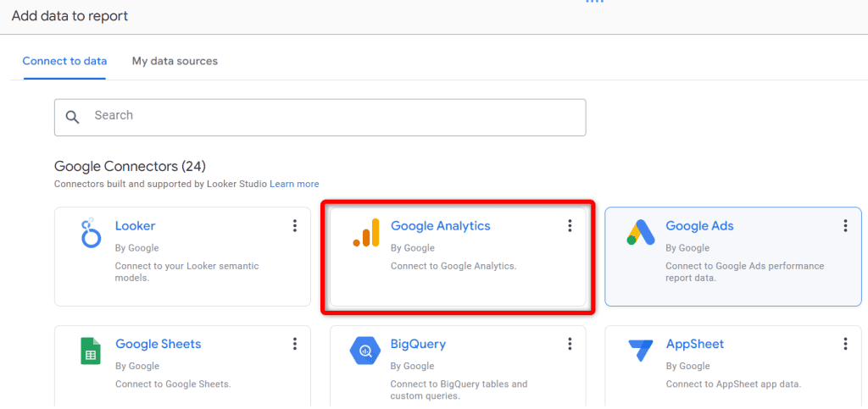
Task: Select the BigQuery connector title
Action: [x=418, y=344]
